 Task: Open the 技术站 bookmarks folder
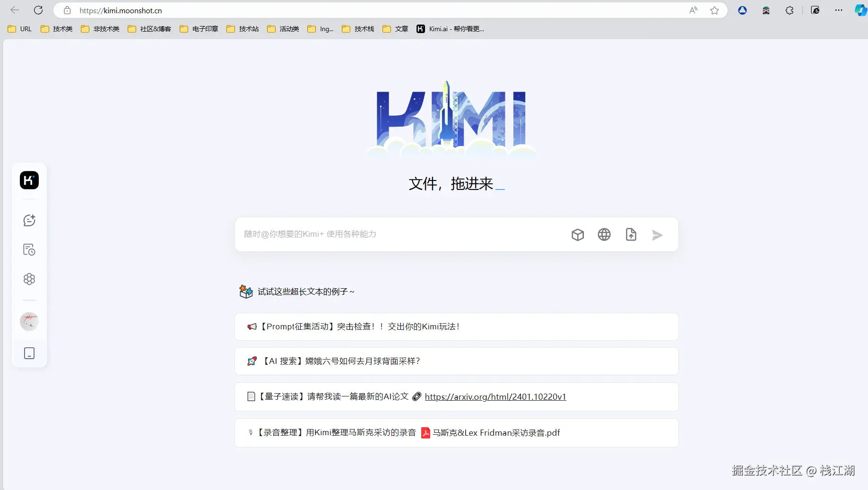243,29
